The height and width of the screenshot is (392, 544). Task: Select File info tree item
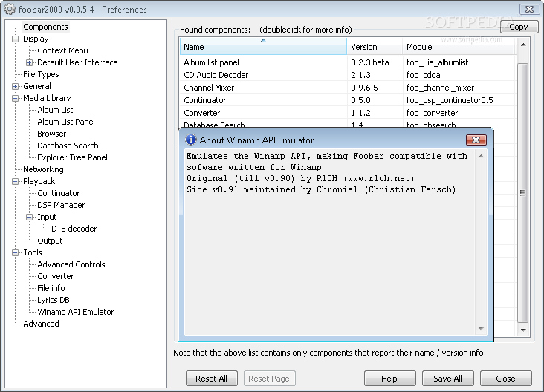(51, 288)
